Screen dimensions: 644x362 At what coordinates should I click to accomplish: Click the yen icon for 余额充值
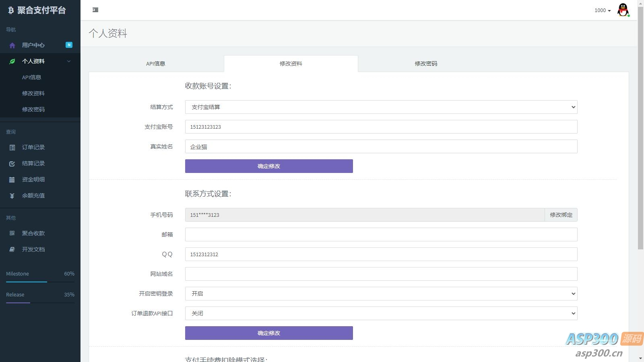coord(12,196)
